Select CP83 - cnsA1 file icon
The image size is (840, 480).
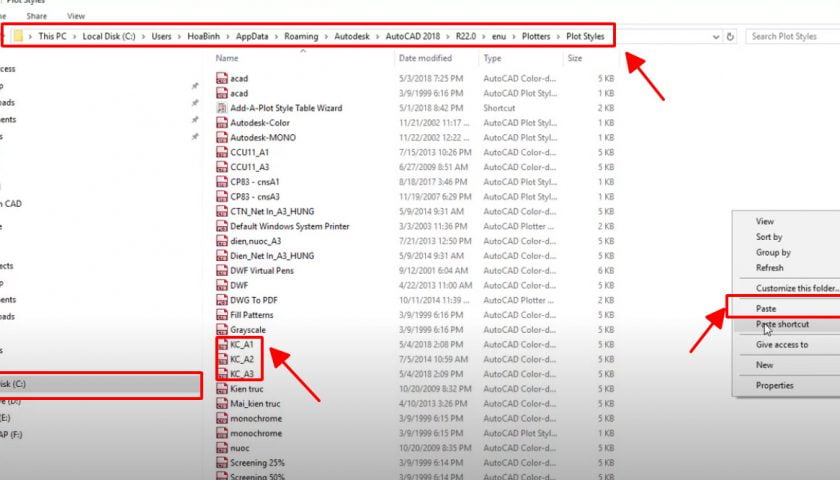pos(222,182)
